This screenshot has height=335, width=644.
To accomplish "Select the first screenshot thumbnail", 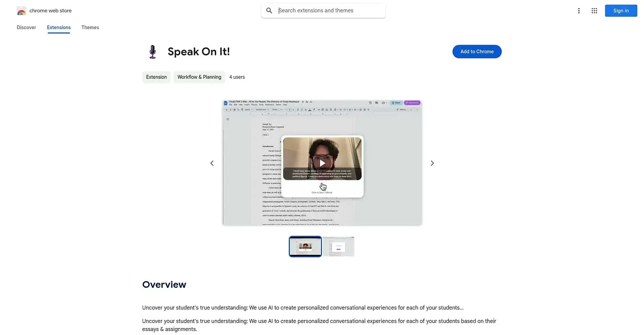I will click(305, 246).
